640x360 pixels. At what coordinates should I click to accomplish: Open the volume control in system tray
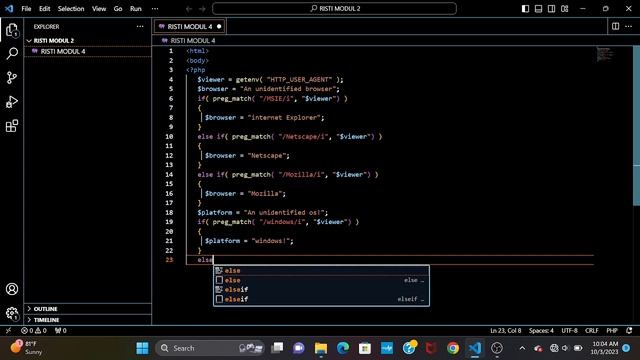[x=565, y=348]
